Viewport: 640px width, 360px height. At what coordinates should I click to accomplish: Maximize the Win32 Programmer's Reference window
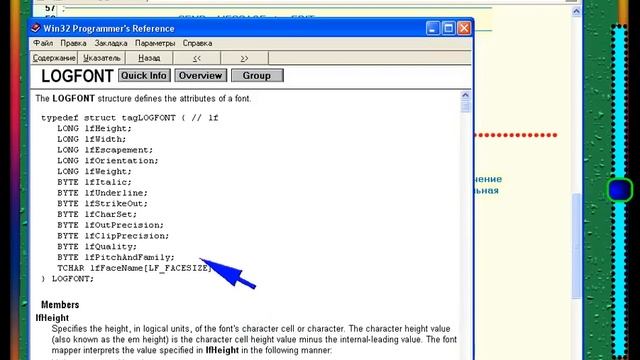coord(448,28)
